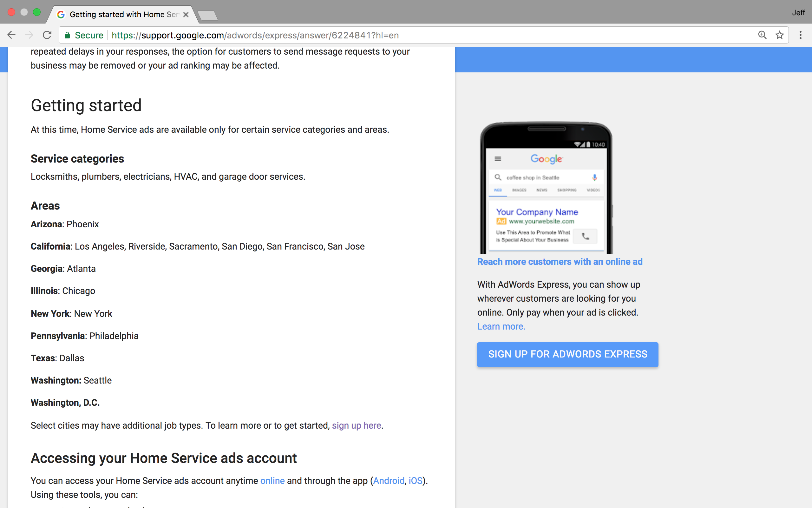
Task: Click the address bar URL
Action: click(x=255, y=35)
